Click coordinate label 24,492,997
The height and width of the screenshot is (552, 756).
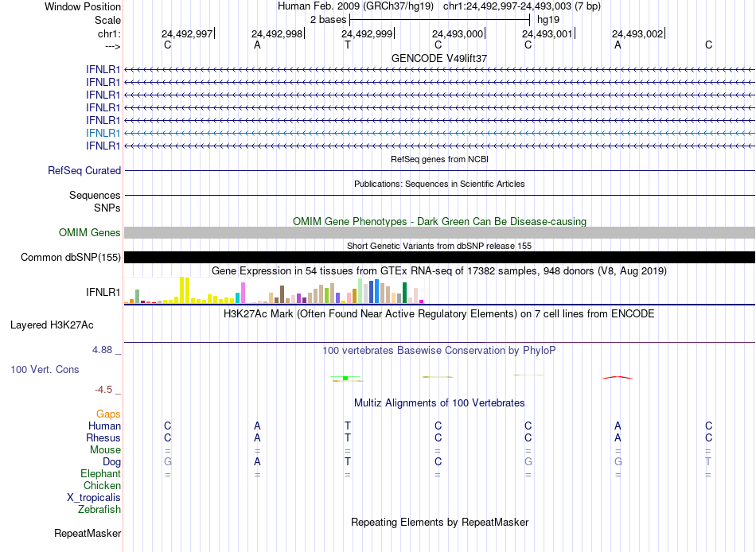pos(187,33)
